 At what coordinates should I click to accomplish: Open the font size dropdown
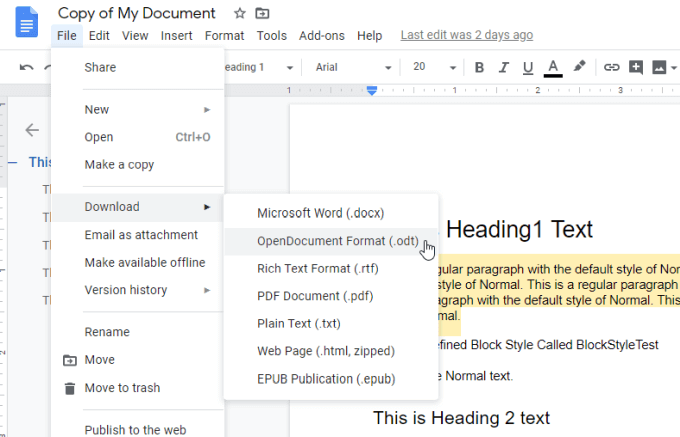coord(426,67)
